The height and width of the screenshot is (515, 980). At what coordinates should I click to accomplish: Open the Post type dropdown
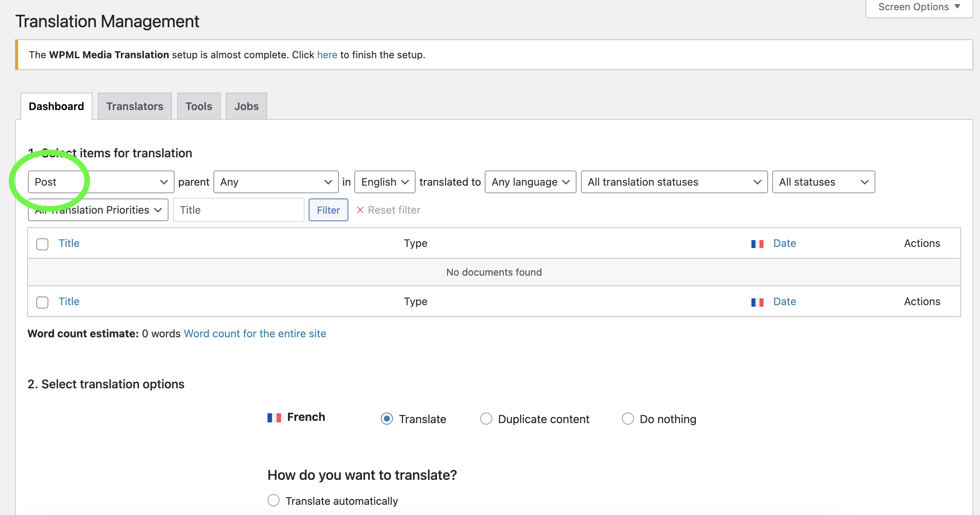101,182
